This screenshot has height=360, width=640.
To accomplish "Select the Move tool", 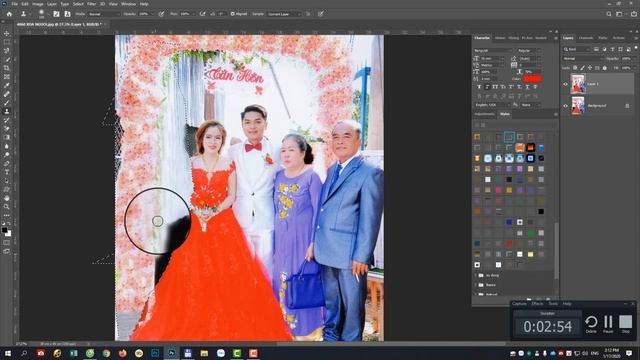I will click(x=7, y=33).
